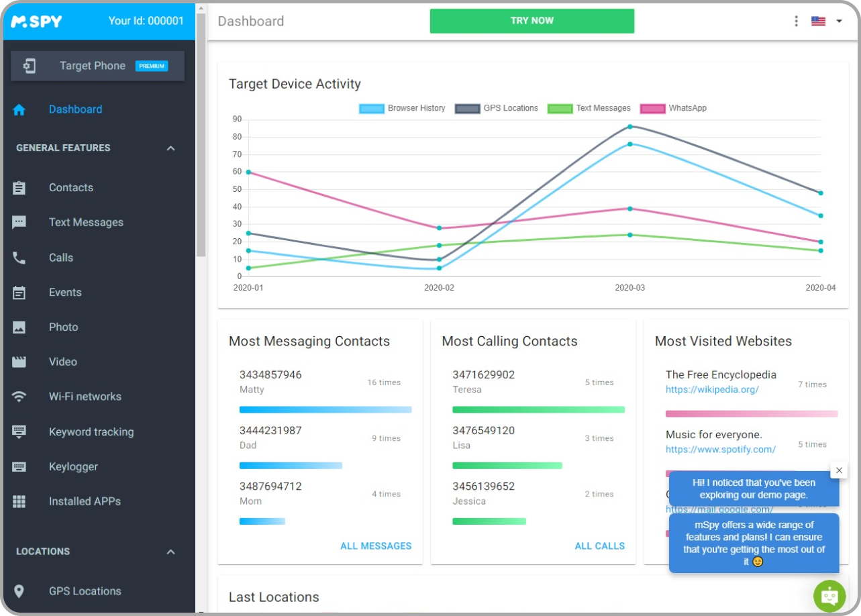This screenshot has width=861, height=616.
Task: Click the 2020-01 WhatsApp data point
Action: click(x=248, y=172)
